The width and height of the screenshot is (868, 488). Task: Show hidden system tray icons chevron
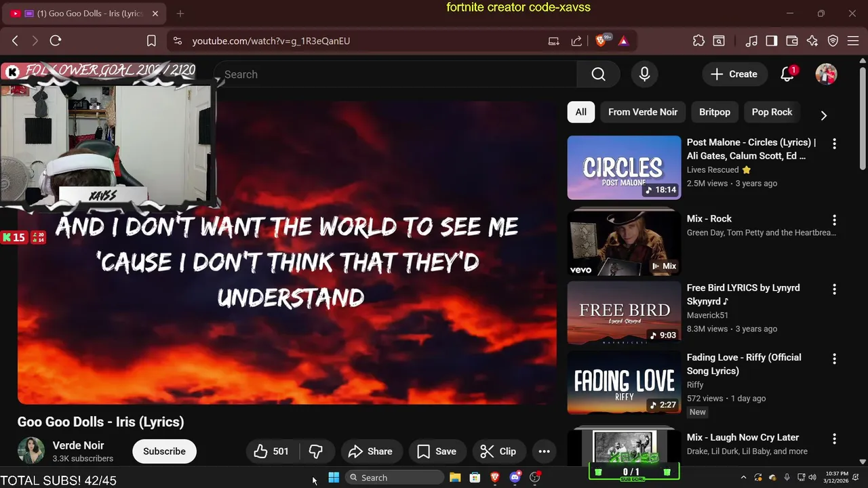click(x=743, y=478)
